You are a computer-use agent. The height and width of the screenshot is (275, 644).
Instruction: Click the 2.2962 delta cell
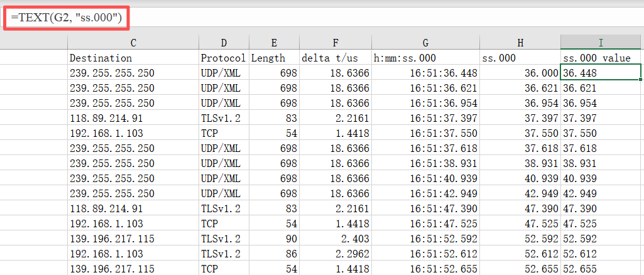[x=335, y=253]
